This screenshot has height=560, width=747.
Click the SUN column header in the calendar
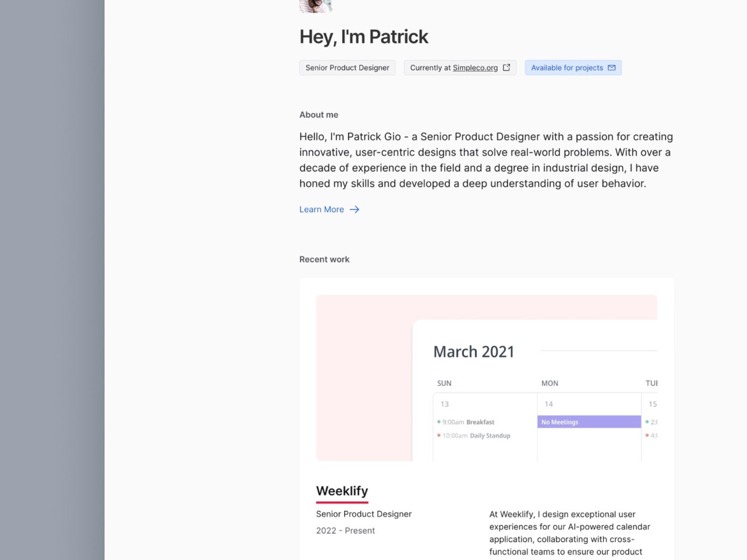click(x=444, y=383)
